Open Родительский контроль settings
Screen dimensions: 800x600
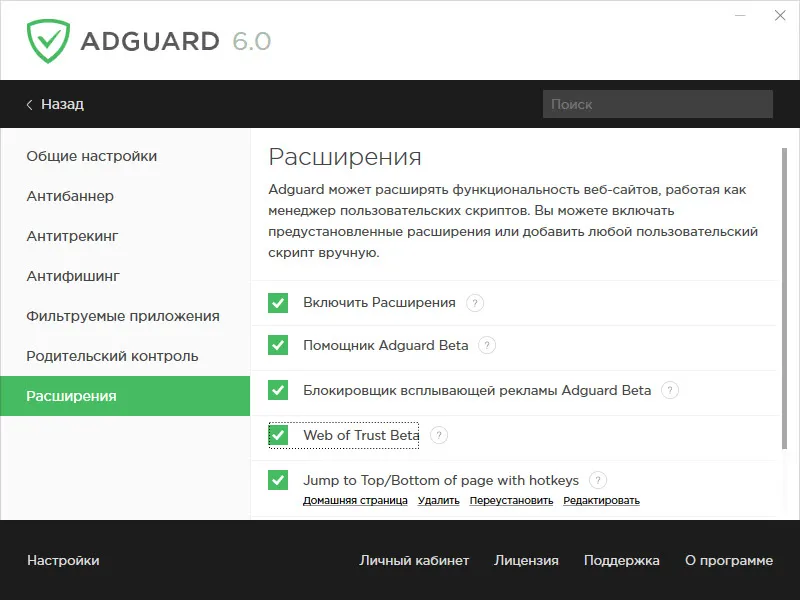[x=112, y=356]
